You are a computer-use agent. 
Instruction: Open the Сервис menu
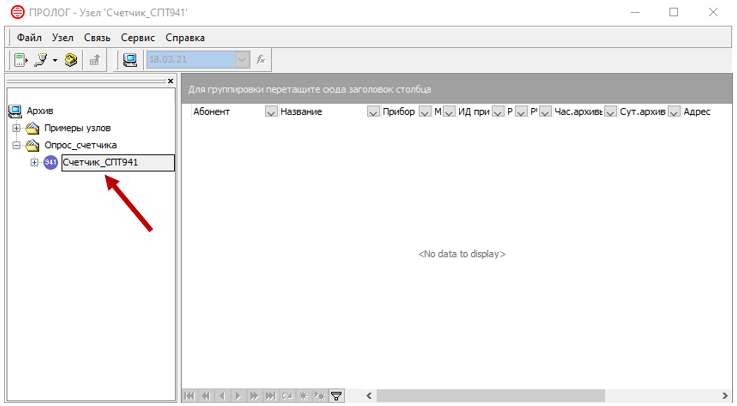(x=138, y=37)
